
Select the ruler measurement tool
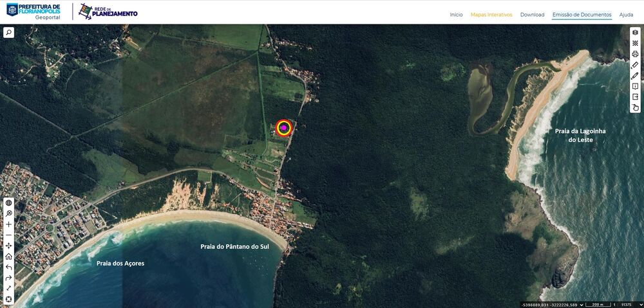click(635, 65)
